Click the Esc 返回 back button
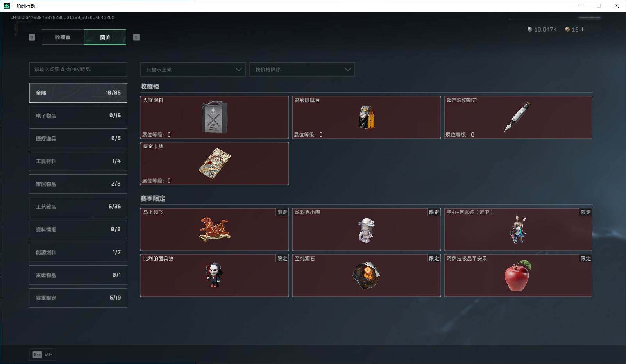 coord(43,355)
